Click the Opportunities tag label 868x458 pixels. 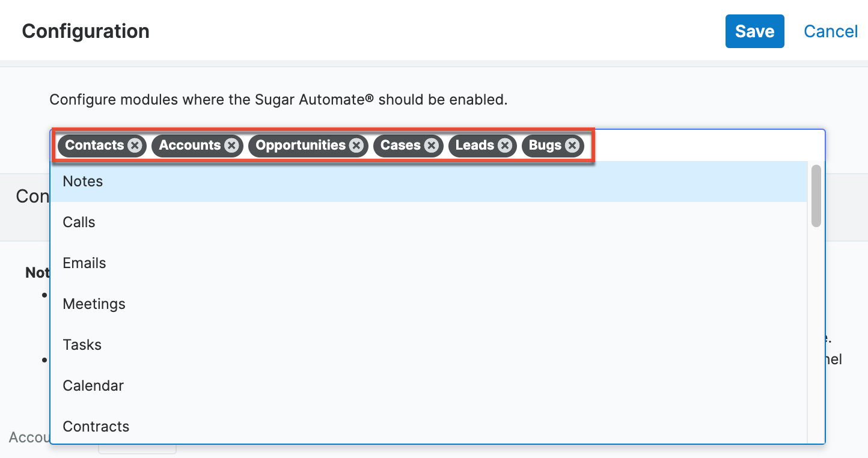coord(301,145)
